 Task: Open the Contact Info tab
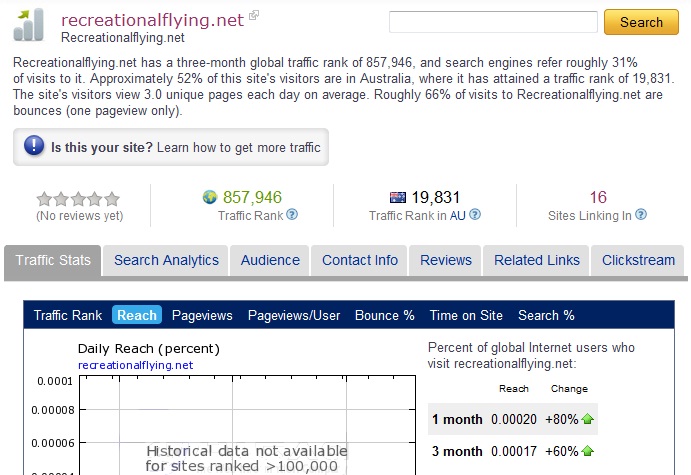click(x=360, y=260)
